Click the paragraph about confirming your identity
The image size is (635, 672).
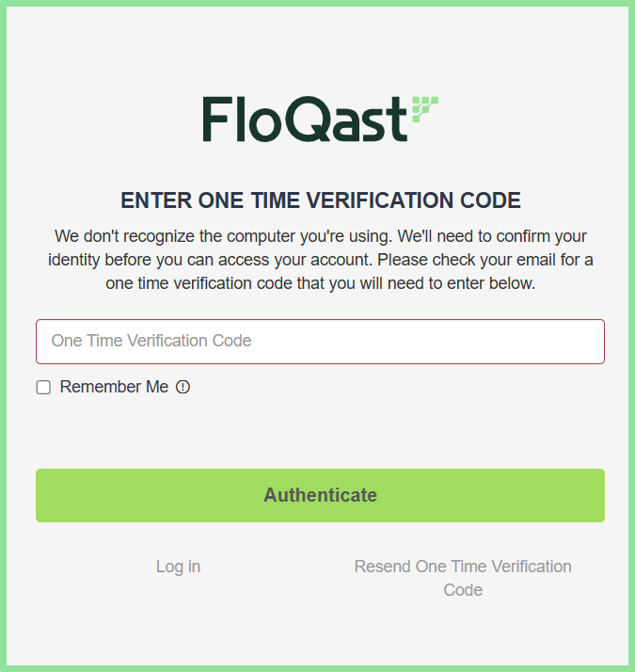tap(320, 260)
